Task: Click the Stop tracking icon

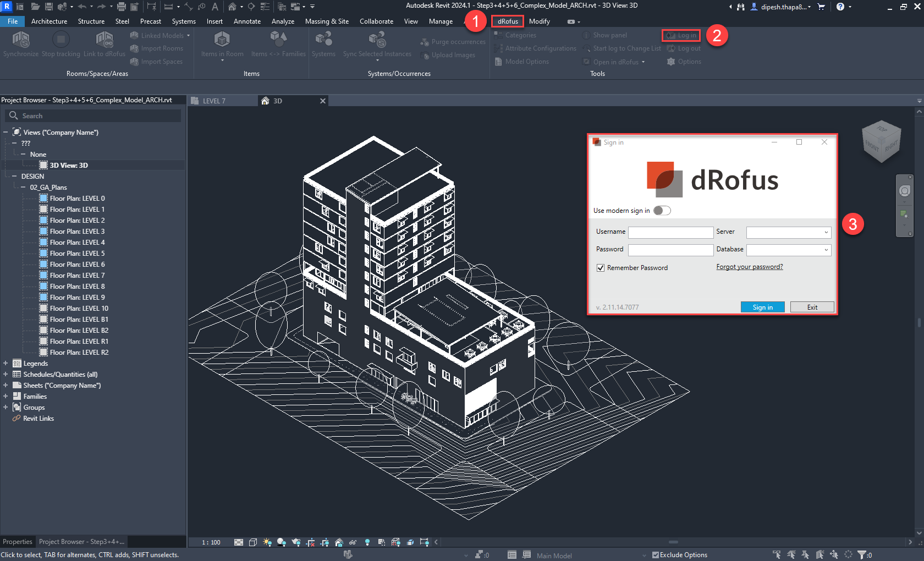Action: pos(61,40)
